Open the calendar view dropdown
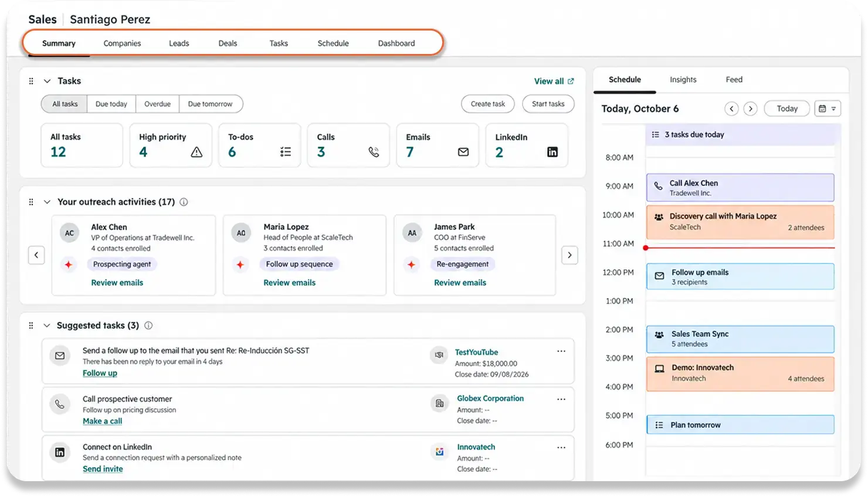The image size is (868, 497). point(828,109)
